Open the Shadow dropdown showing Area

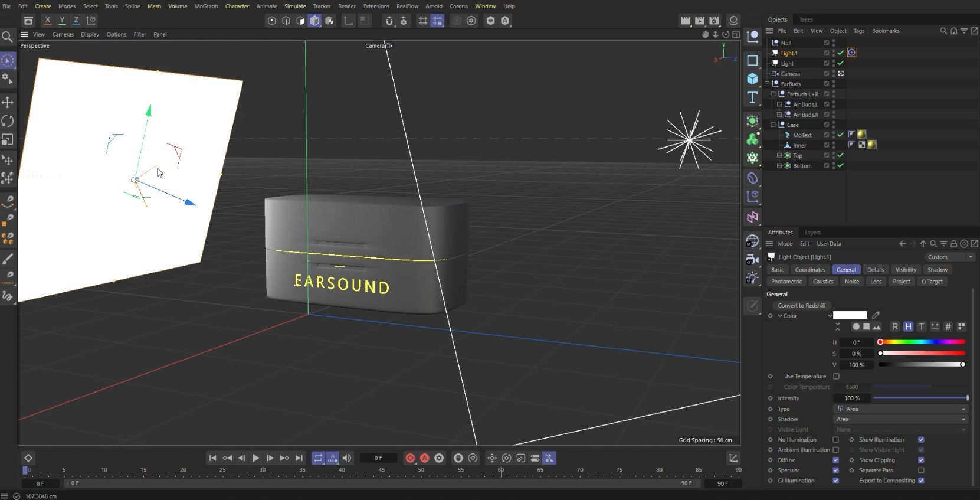click(x=901, y=419)
